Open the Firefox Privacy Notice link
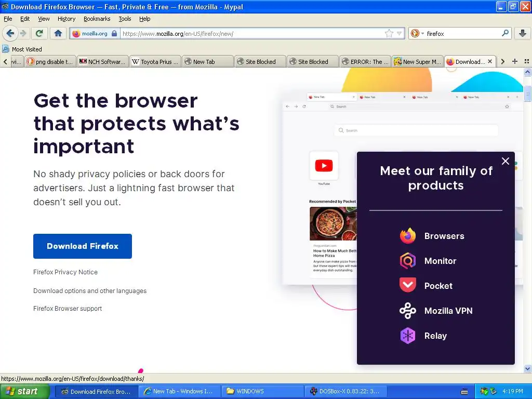Screen dimensions: 532x399 65,272
